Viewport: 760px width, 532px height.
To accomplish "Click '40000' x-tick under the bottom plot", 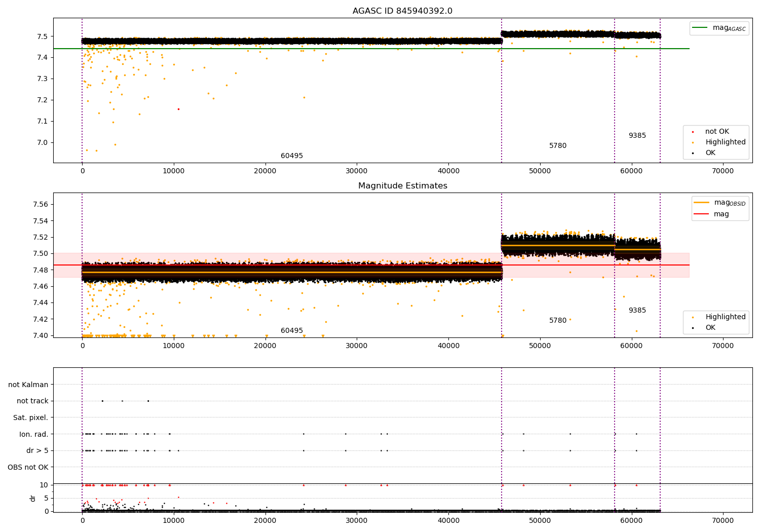I will [x=448, y=521].
